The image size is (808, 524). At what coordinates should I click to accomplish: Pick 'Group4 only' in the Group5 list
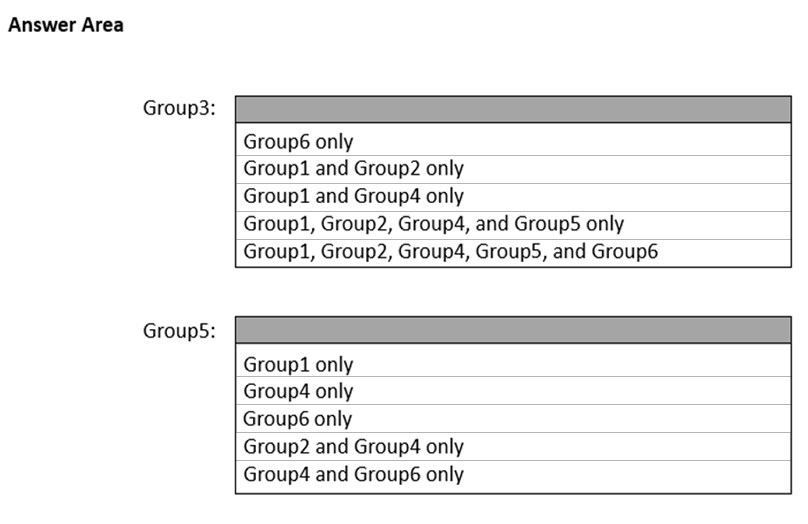pos(298,391)
